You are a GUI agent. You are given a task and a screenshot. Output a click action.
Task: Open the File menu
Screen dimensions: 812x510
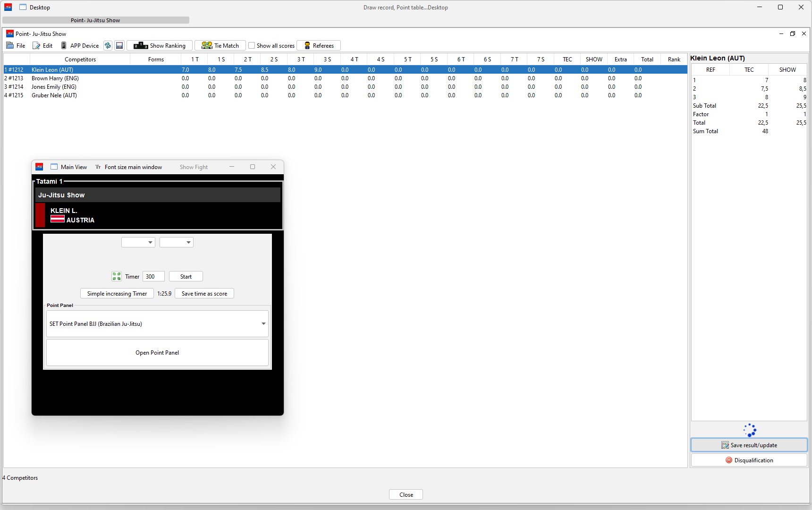coord(16,46)
